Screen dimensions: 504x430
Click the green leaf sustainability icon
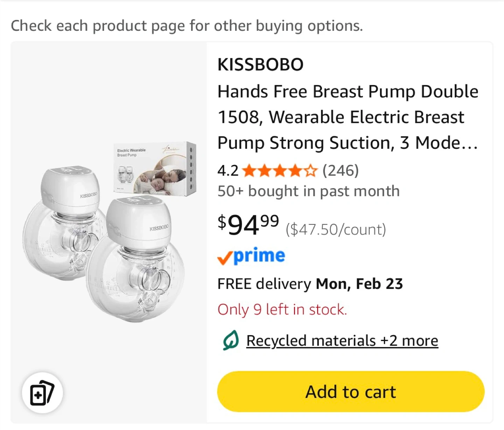pos(231,340)
